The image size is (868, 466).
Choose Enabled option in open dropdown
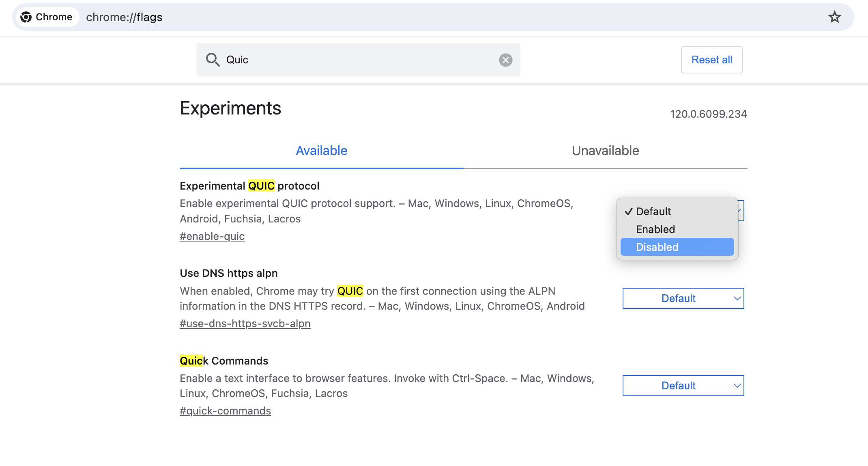(x=655, y=229)
